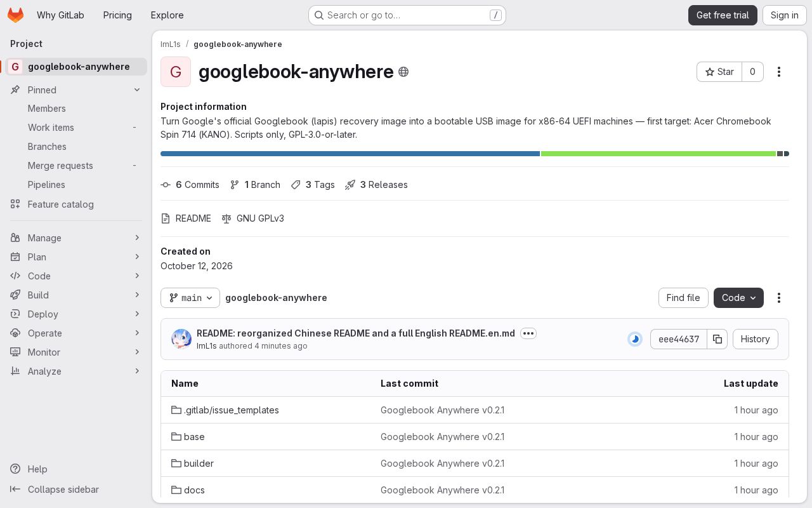Open Explore in top navigation

[167, 15]
